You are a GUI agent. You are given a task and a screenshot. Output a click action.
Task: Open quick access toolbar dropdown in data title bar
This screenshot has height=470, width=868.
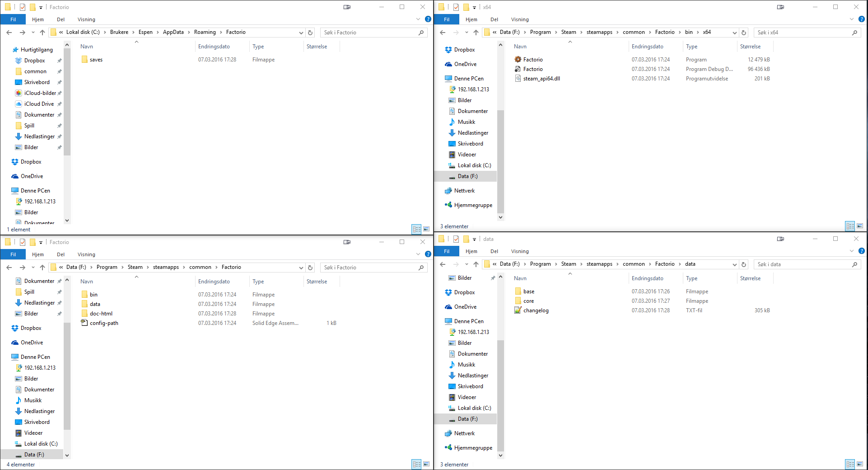pyautogui.click(x=474, y=239)
